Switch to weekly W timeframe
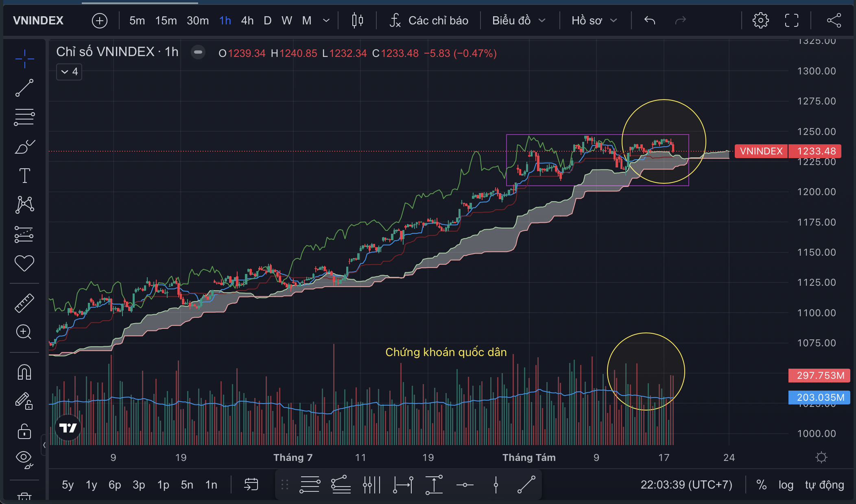 (x=287, y=20)
